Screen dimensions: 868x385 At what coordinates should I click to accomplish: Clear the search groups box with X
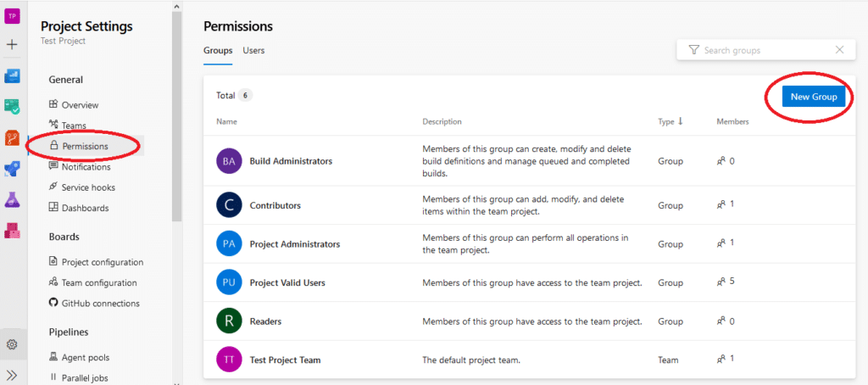(839, 50)
